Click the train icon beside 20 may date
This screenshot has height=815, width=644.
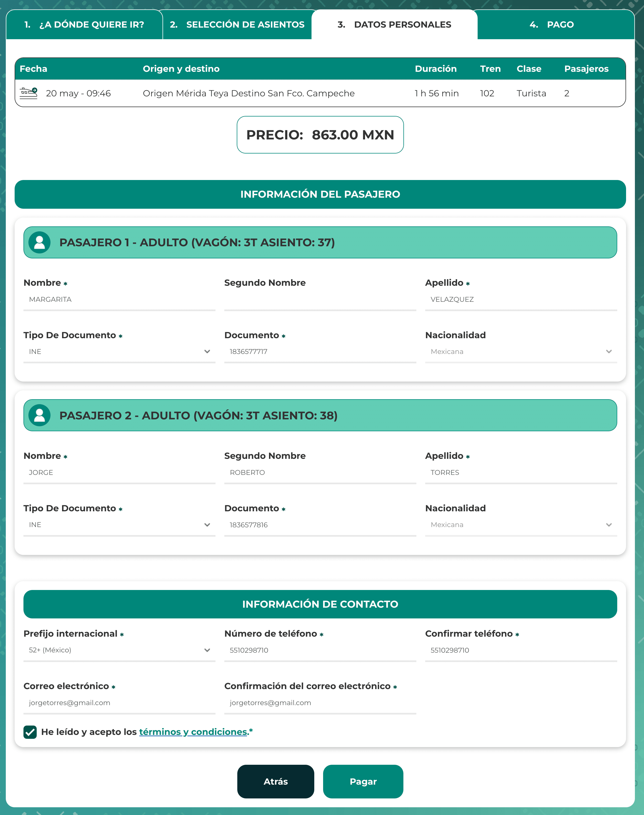tap(29, 93)
